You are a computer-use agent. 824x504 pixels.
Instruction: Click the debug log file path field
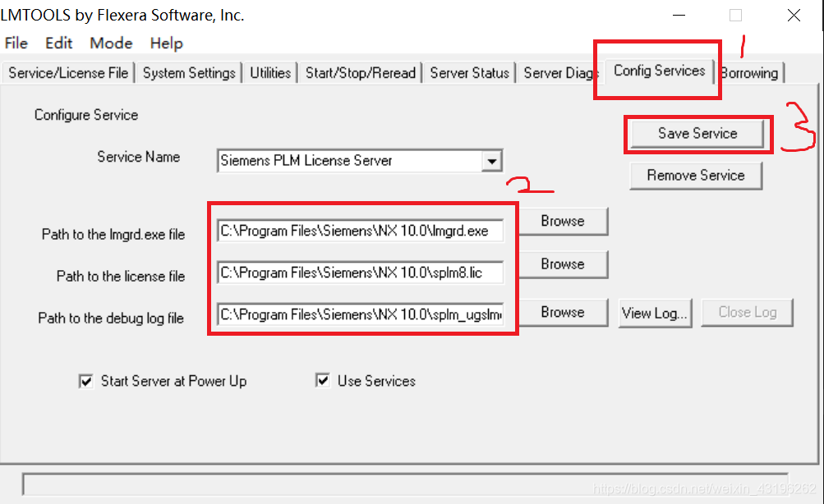(361, 314)
